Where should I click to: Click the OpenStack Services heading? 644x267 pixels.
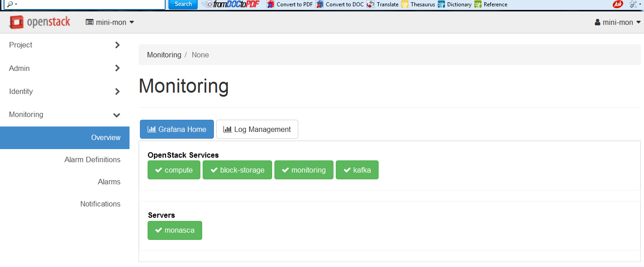[183, 155]
